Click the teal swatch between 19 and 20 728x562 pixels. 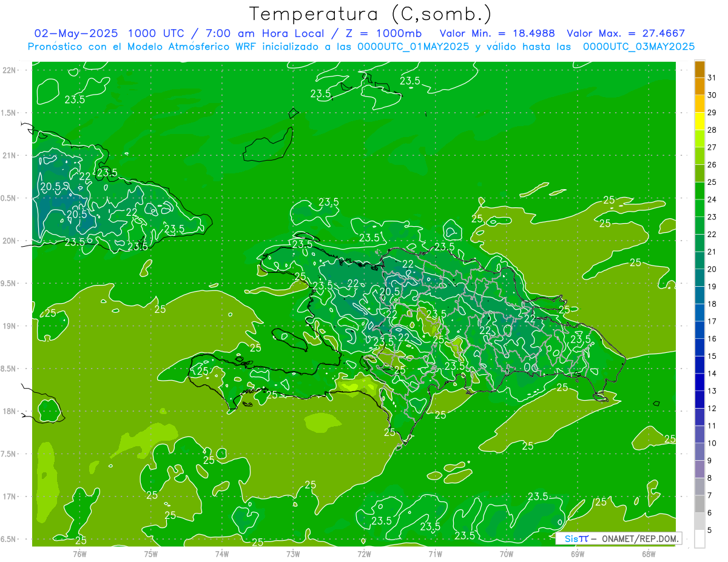pyautogui.click(x=699, y=278)
